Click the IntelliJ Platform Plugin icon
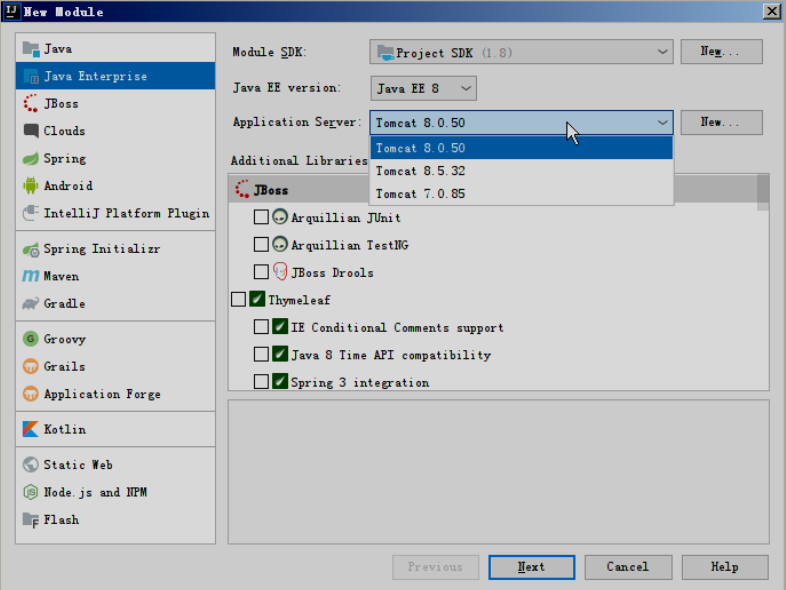The image size is (786, 590). (x=31, y=213)
